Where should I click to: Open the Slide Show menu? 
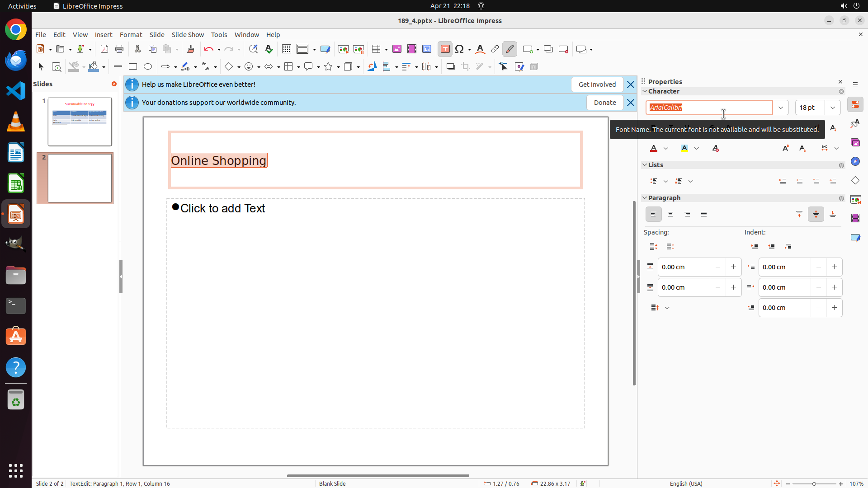188,35
